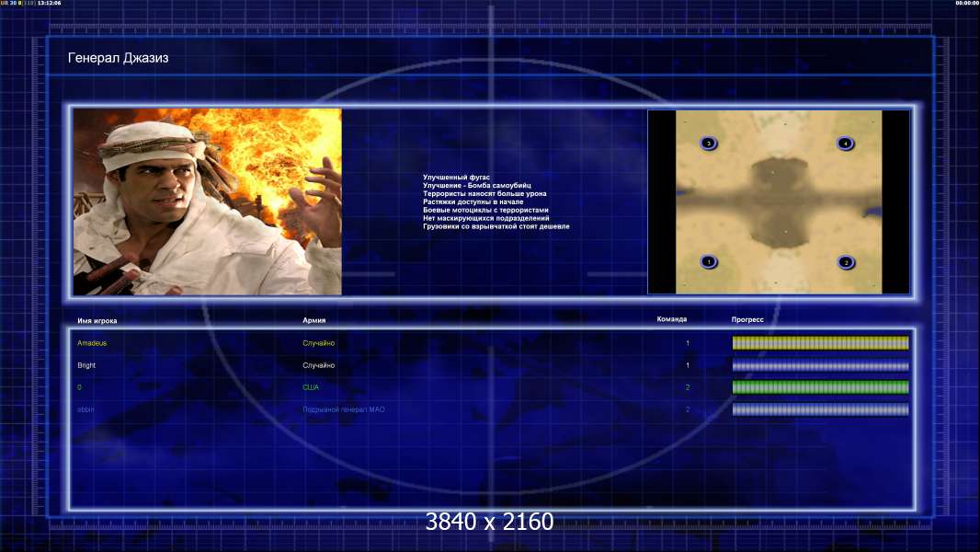Click "Нет маскирующихся подразделений"
Image resolution: width=980 pixels, height=552 pixels.
[x=486, y=218]
